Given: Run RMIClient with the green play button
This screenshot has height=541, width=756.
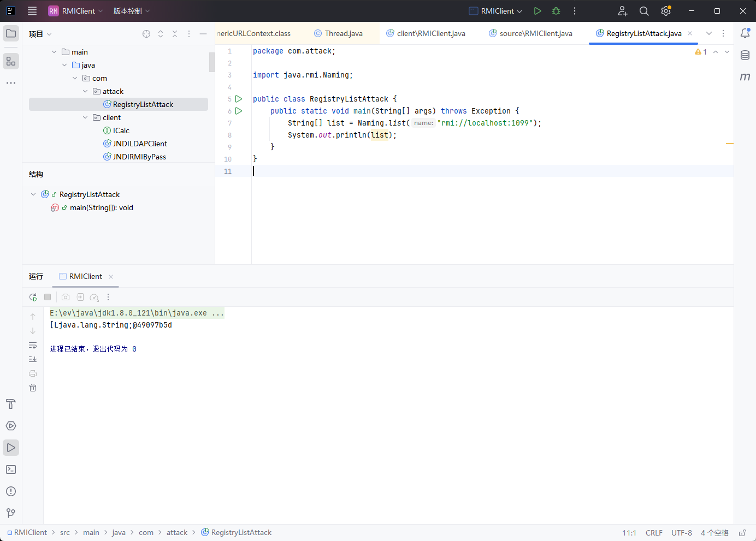Looking at the screenshot, I should [x=538, y=11].
